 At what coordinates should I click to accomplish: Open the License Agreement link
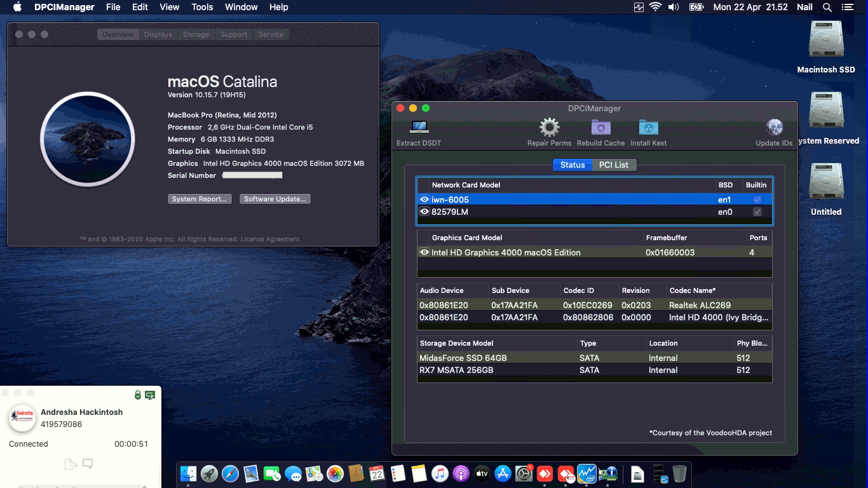[270, 239]
